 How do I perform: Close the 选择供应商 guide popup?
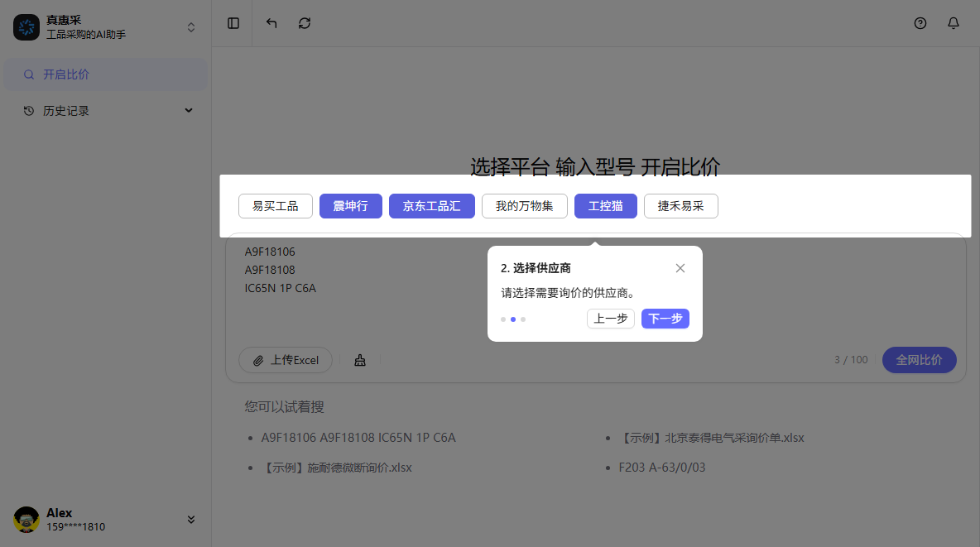[680, 268]
